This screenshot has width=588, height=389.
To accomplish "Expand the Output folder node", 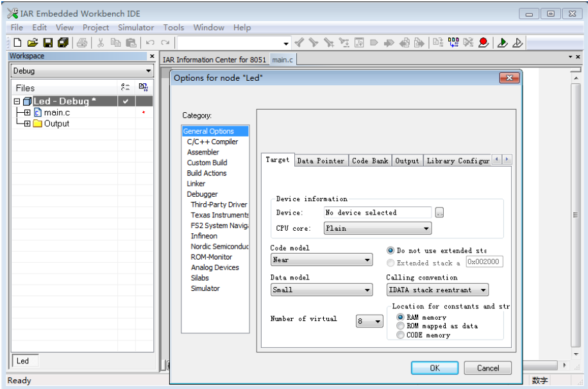I will tap(27, 124).
